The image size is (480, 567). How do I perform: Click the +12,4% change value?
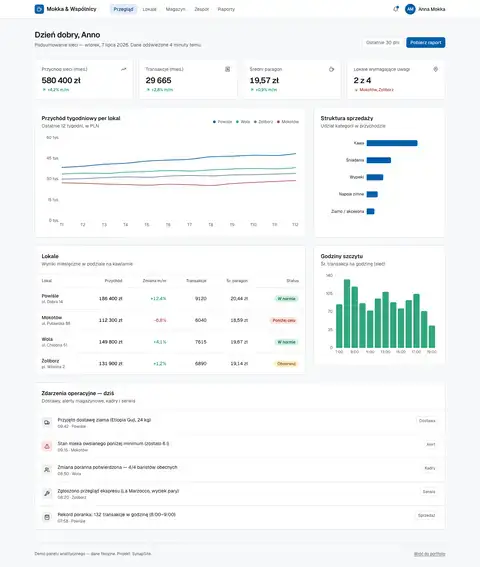[x=158, y=299]
